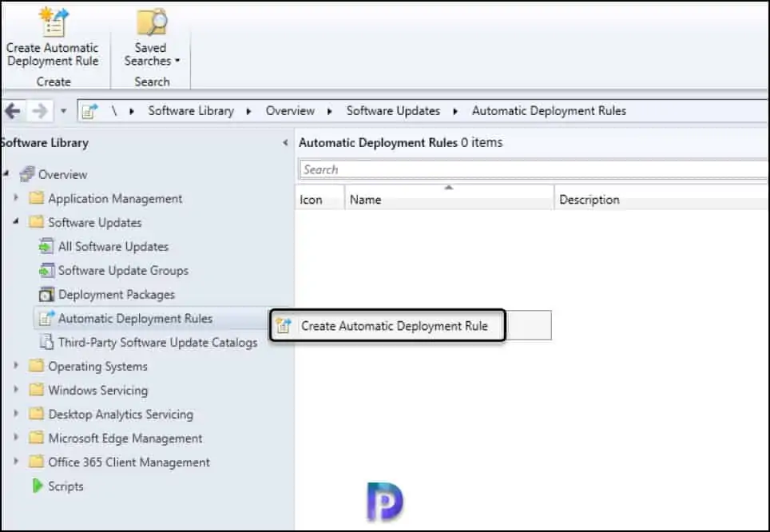Click Software Library in breadcrumb path
The width and height of the screenshot is (770, 532).
pyautogui.click(x=191, y=111)
